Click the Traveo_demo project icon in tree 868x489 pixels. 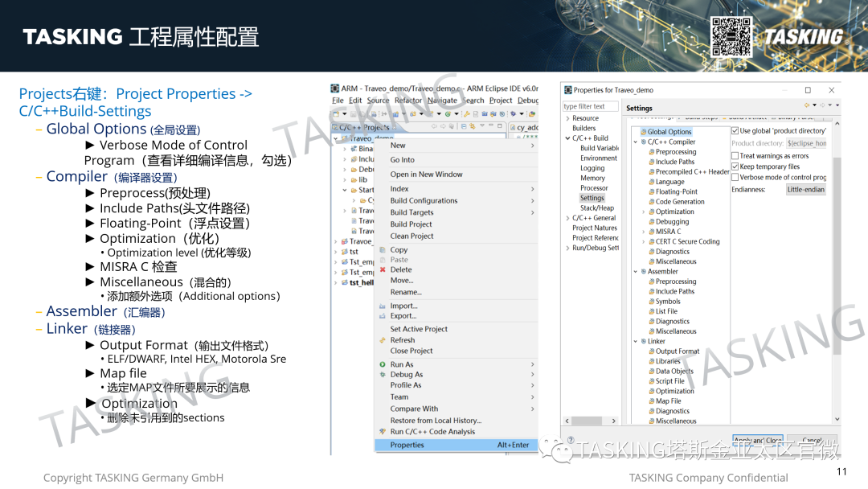coord(345,138)
